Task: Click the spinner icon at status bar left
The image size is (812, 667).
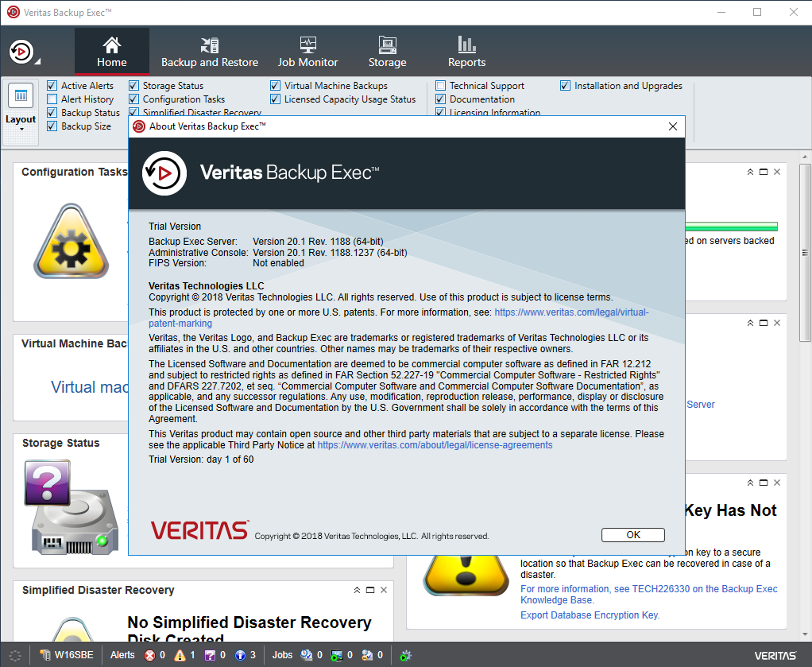Action: [x=15, y=655]
